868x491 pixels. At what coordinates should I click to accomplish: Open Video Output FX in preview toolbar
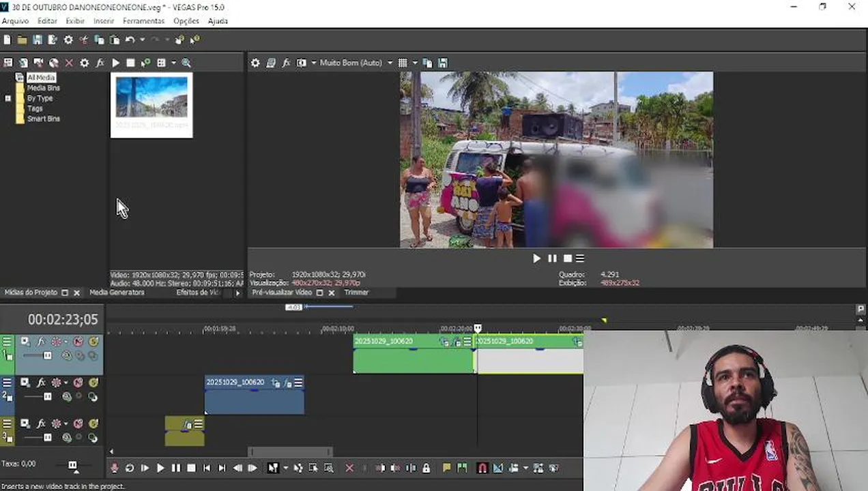pos(286,63)
